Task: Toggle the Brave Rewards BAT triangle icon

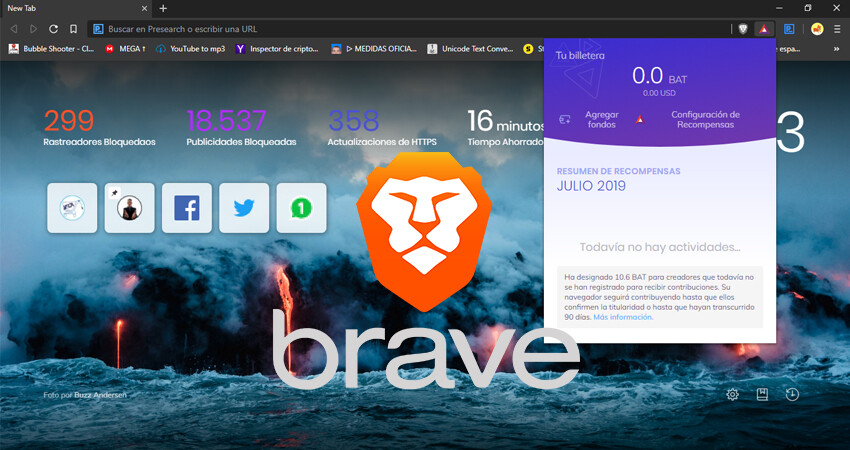Action: [764, 29]
